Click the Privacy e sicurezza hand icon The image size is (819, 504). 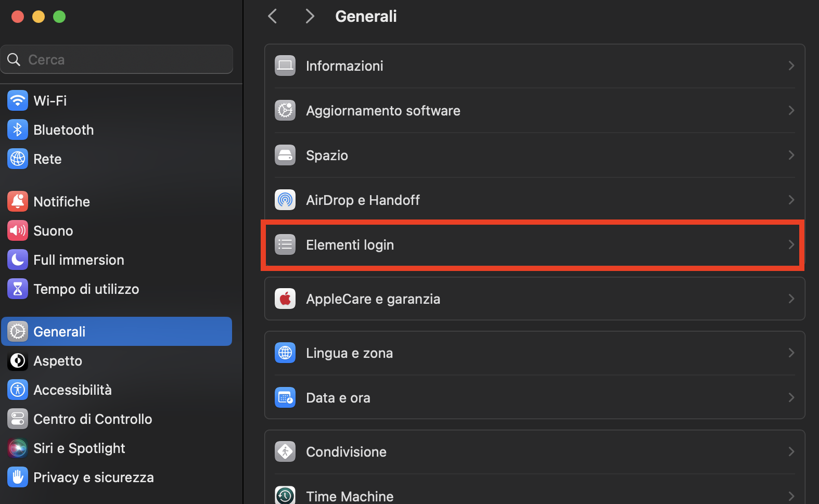click(x=18, y=477)
